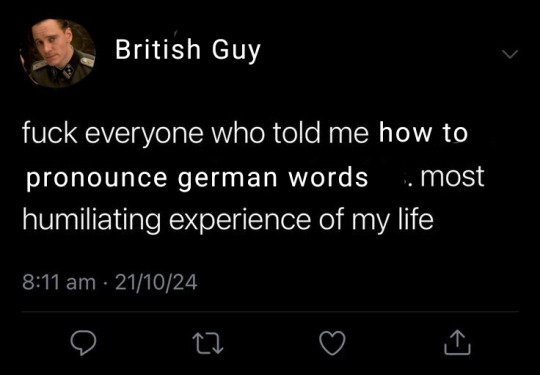Screen dimensions: 540x375
Task: Click the word 'Guy' in the display name
Action: click(236, 52)
